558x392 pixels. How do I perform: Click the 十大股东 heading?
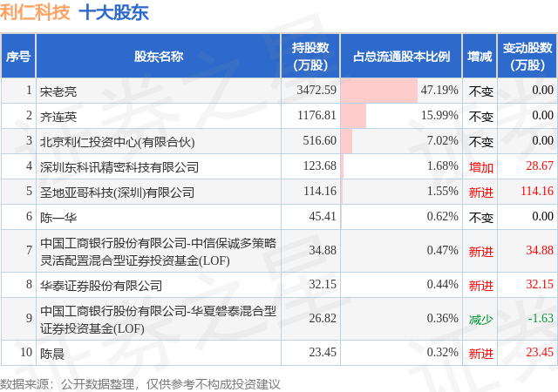[x=113, y=13]
